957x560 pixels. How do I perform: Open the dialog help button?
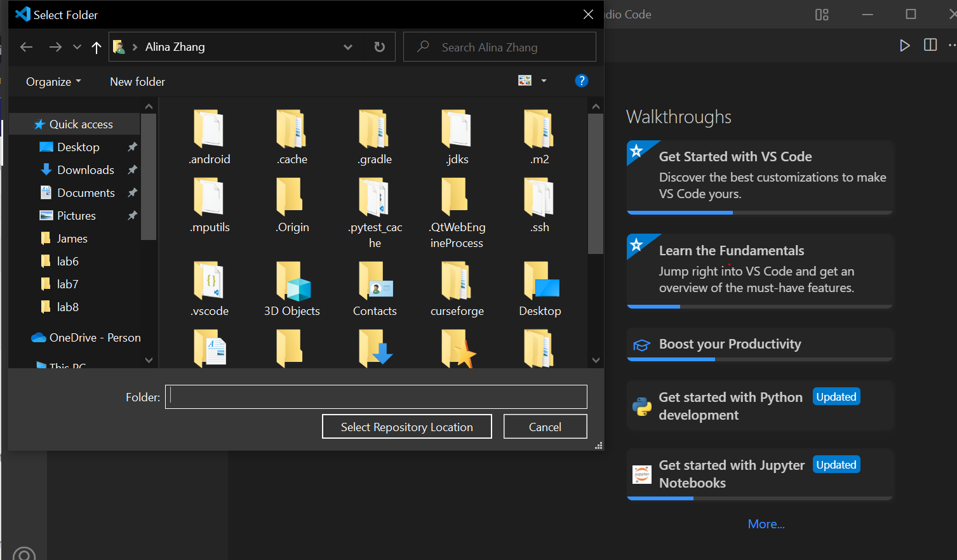(x=581, y=81)
